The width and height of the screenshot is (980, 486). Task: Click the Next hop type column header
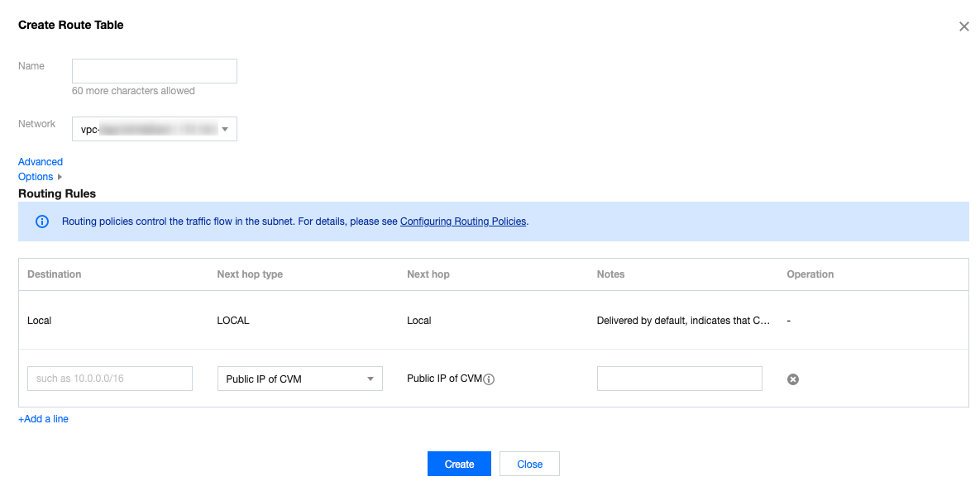coord(250,274)
